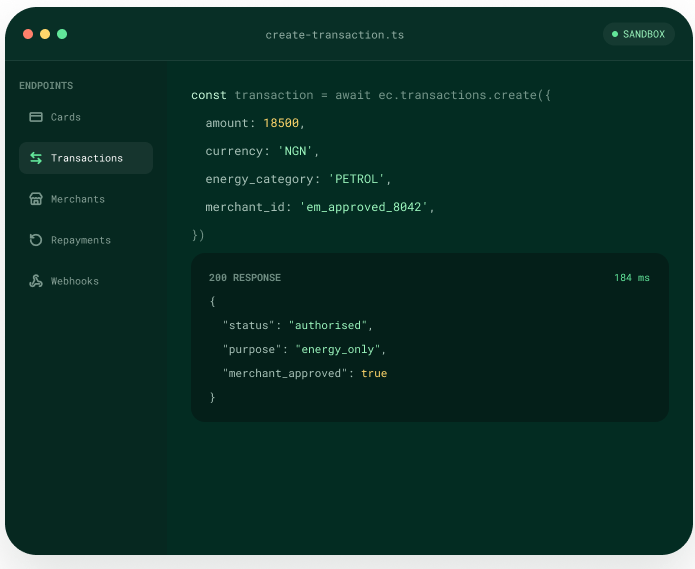Click the amount value 18500

pos(281,123)
